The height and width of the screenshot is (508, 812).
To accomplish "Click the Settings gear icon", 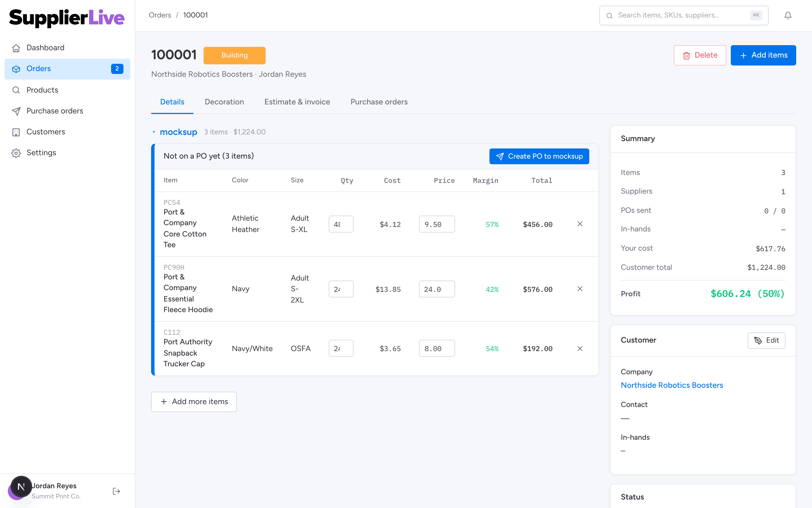I will click(16, 153).
